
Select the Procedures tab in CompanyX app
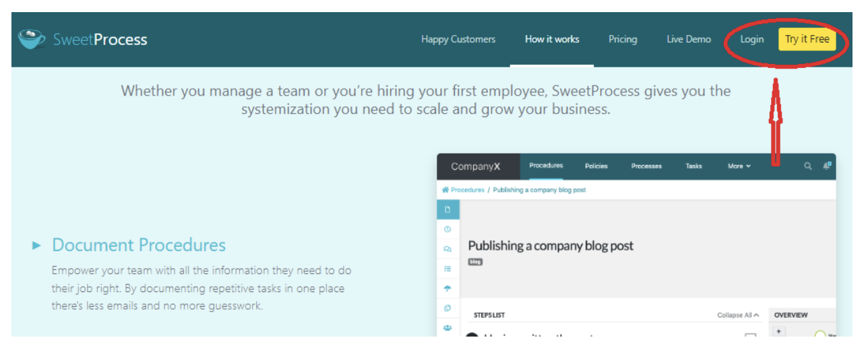click(546, 166)
